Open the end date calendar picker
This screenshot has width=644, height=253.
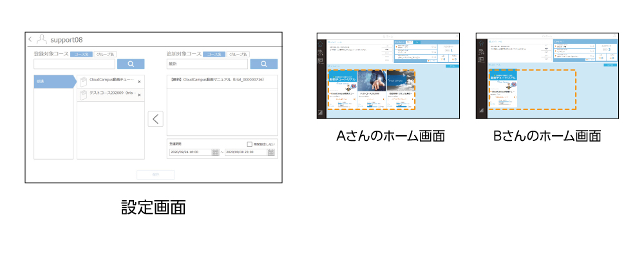(x=270, y=152)
